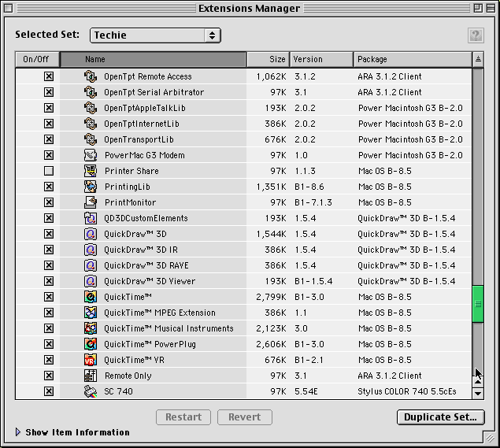Disable the Remote Only checkbox

coord(49,376)
